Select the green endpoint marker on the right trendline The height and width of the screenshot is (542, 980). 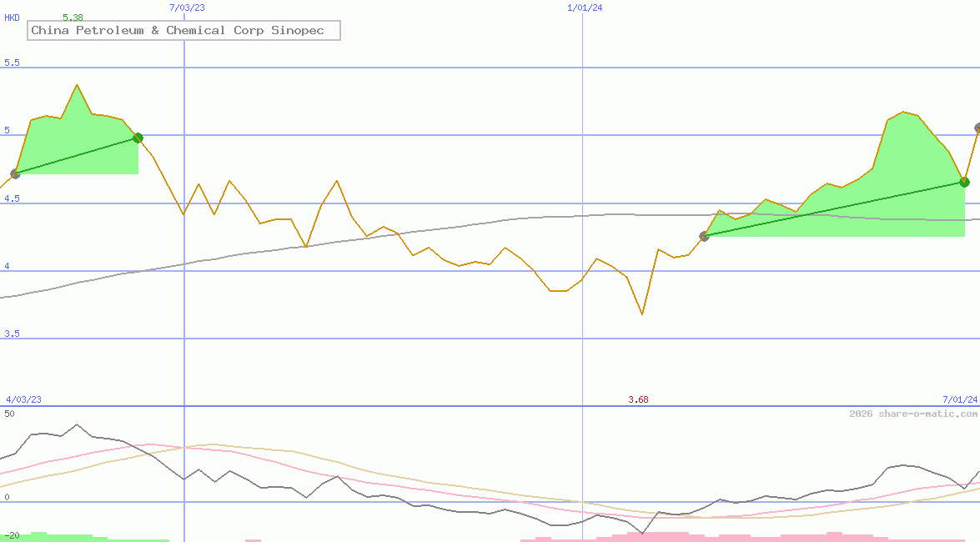coord(964,182)
